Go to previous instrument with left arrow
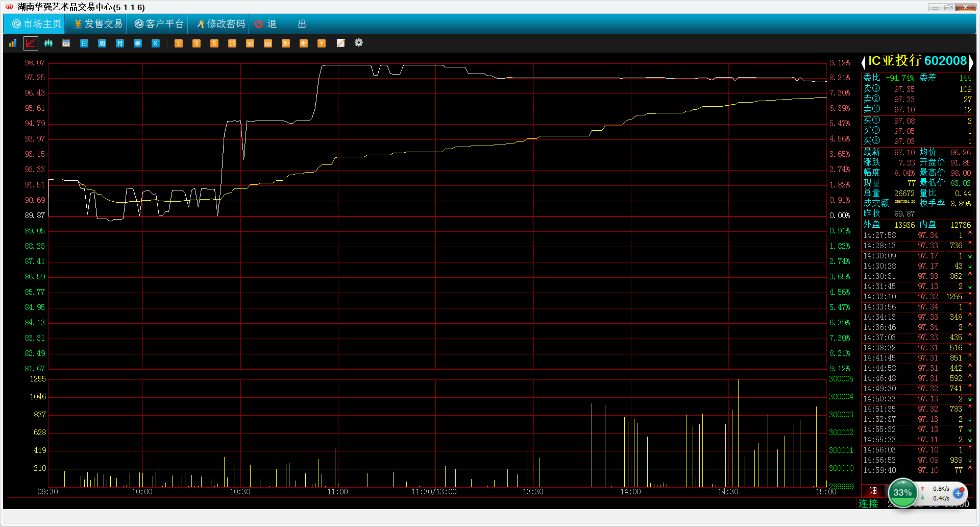This screenshot has width=980, height=527. tap(863, 62)
